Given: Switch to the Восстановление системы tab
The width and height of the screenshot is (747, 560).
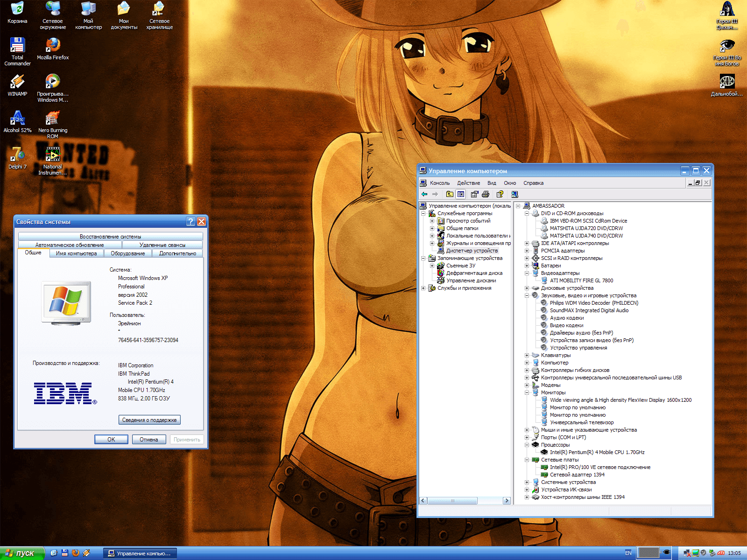Looking at the screenshot, I should click(110, 237).
